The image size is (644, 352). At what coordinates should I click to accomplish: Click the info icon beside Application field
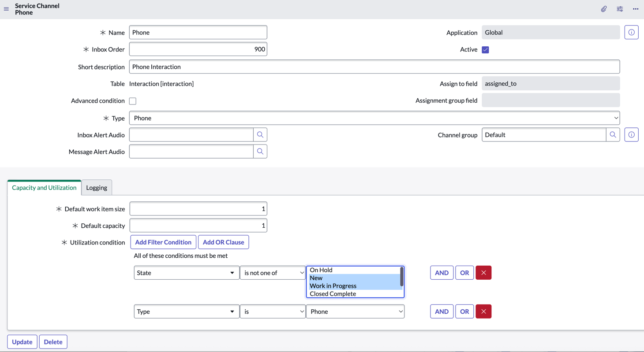631,32
